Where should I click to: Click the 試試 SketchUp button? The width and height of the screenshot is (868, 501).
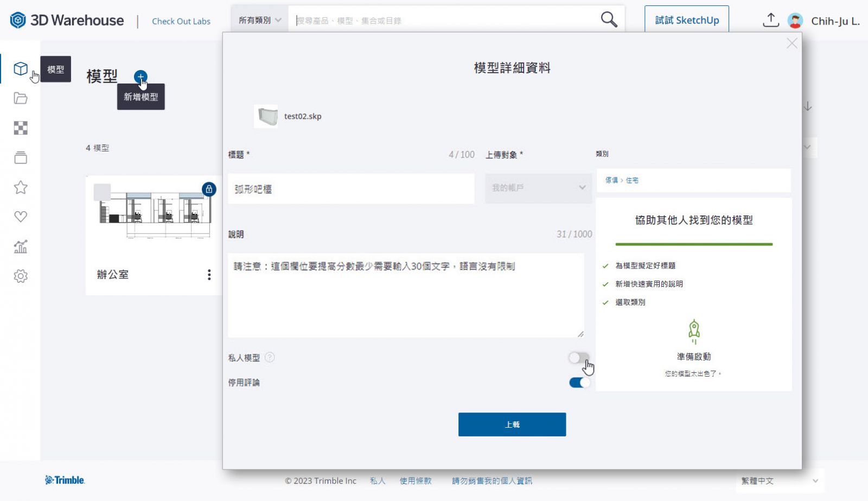(x=686, y=21)
